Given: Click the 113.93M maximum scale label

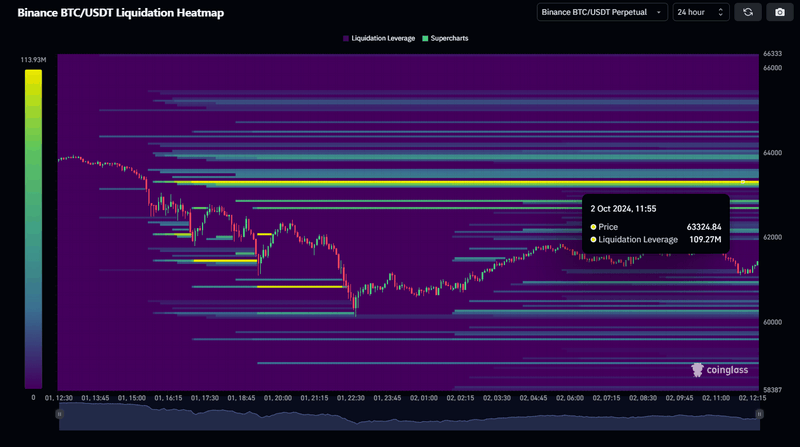Looking at the screenshot, I should (x=33, y=60).
